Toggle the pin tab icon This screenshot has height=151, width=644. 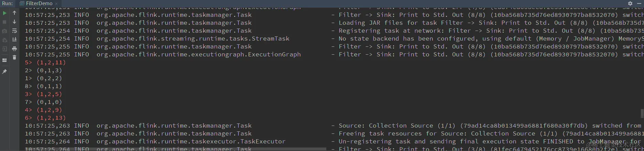click(x=4, y=72)
